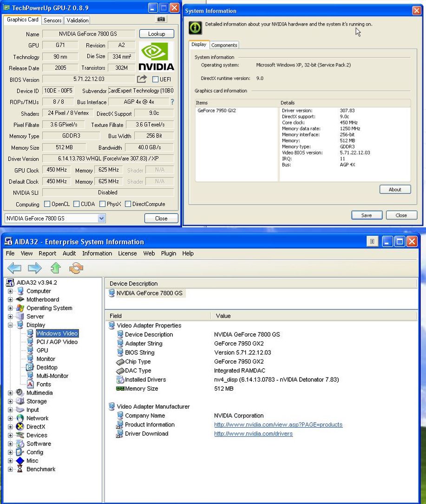
Task: Click the Value column header in AIDA32
Action: click(x=314, y=316)
